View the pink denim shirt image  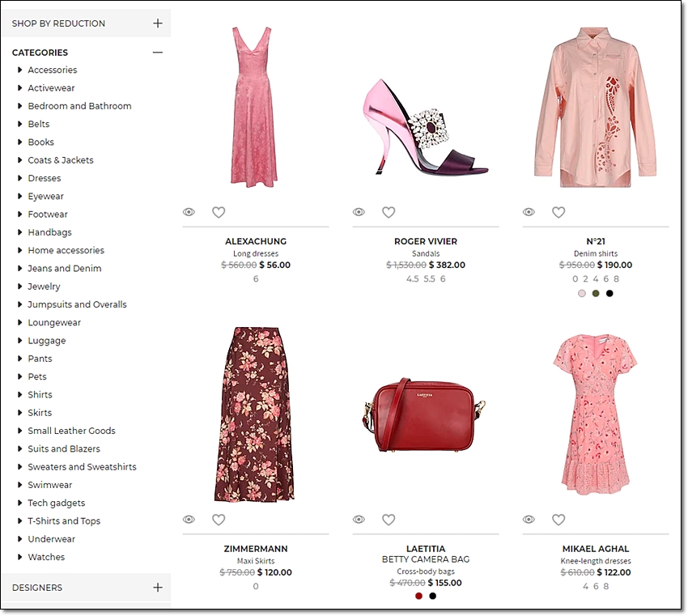(x=596, y=108)
